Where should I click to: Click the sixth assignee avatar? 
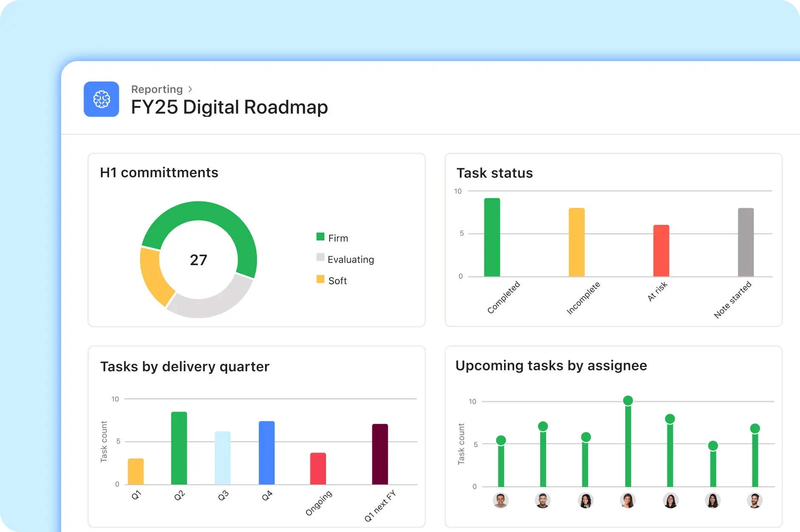713,501
